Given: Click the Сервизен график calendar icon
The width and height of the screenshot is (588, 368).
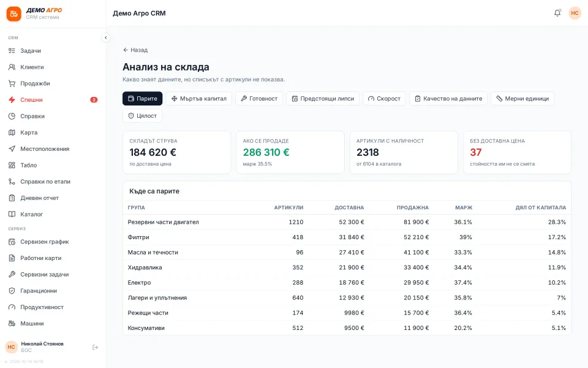Looking at the screenshot, I should [12, 242].
